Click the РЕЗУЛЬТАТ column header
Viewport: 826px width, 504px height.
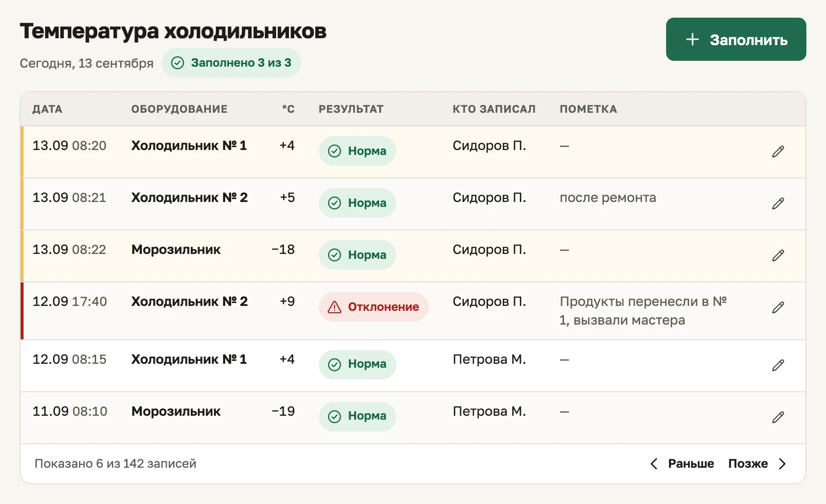(x=351, y=109)
